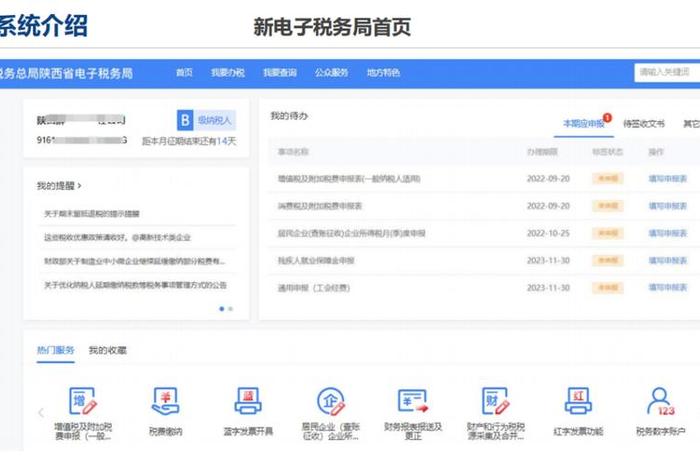Open the 财务报表报送及更正 icon
The width and height of the screenshot is (700, 470).
point(413,401)
